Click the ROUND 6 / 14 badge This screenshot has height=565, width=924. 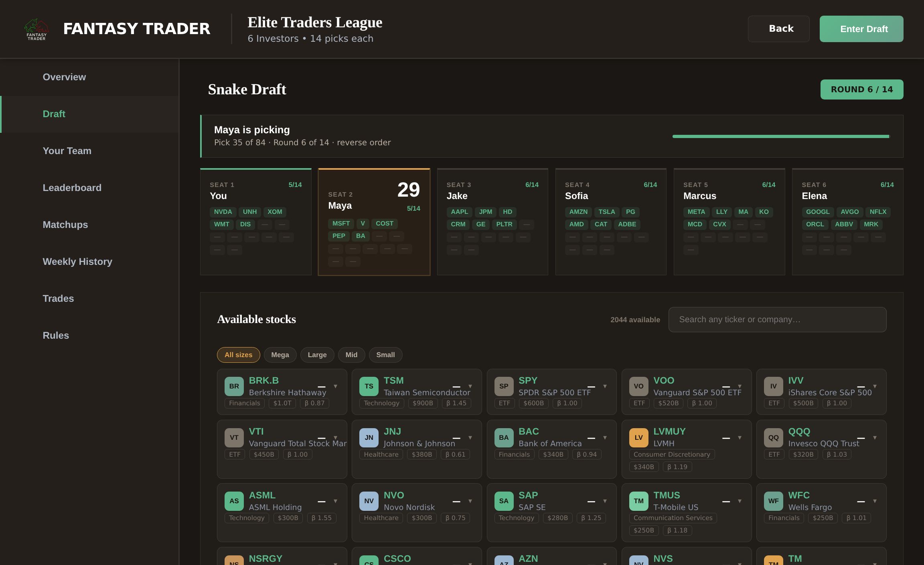coord(862,89)
